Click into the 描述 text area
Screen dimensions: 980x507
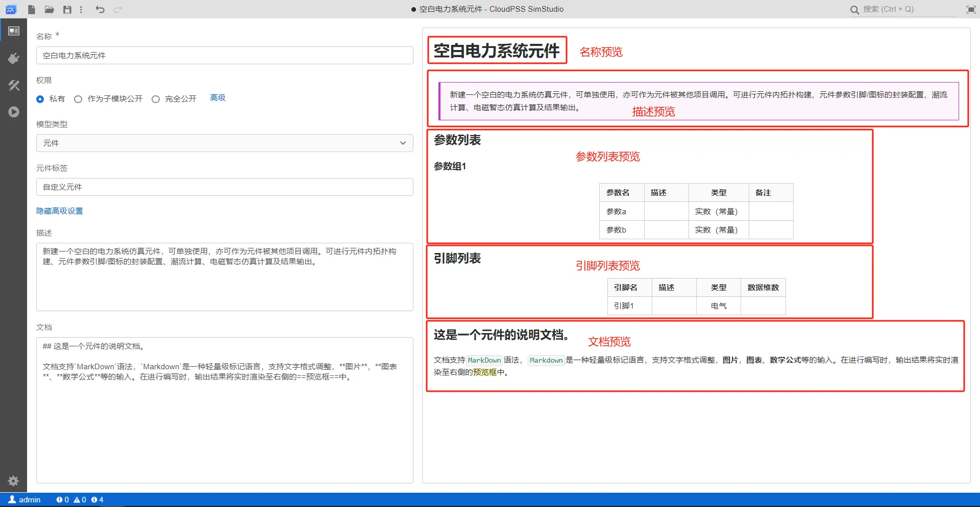click(x=225, y=277)
